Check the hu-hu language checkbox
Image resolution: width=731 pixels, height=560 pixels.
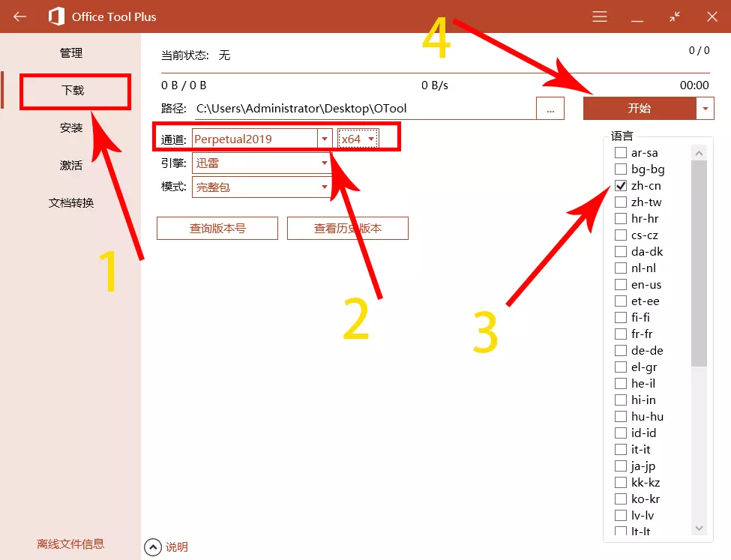621,416
